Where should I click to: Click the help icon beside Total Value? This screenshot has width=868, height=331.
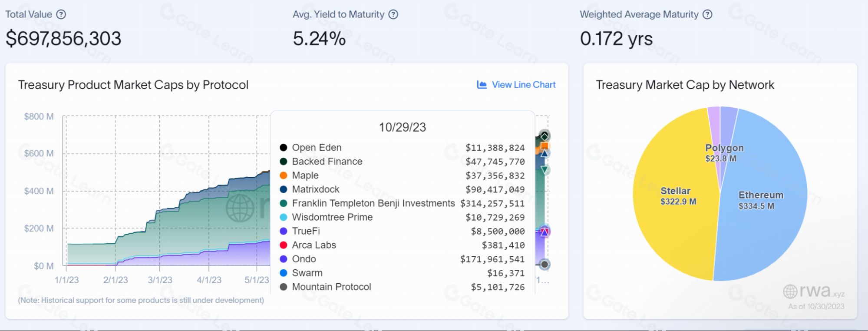61,14
